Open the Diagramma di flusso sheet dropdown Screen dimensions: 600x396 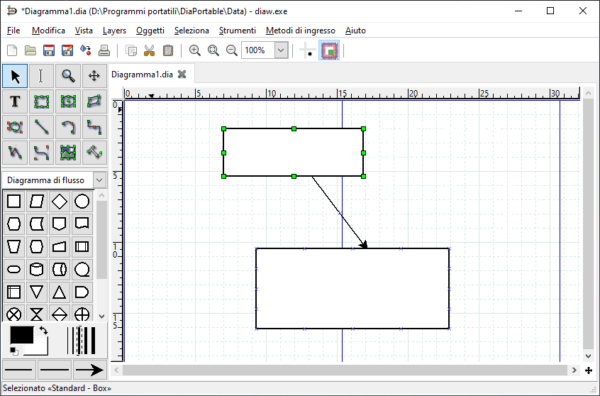99,180
